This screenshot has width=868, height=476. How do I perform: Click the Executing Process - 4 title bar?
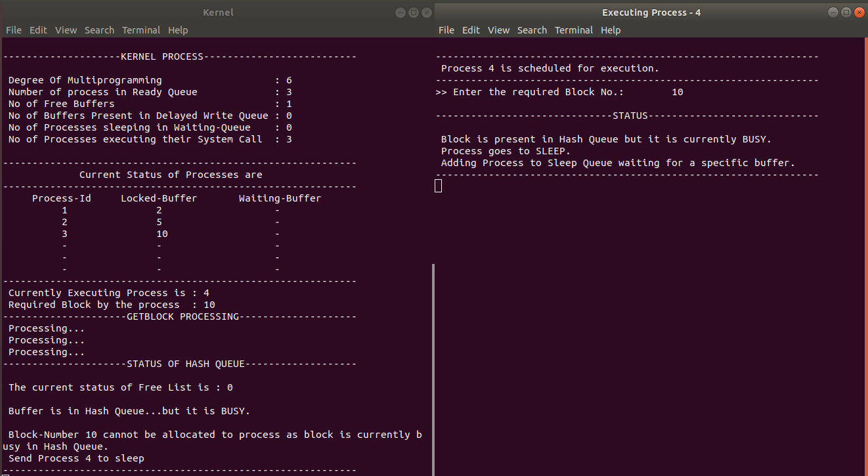coord(651,12)
